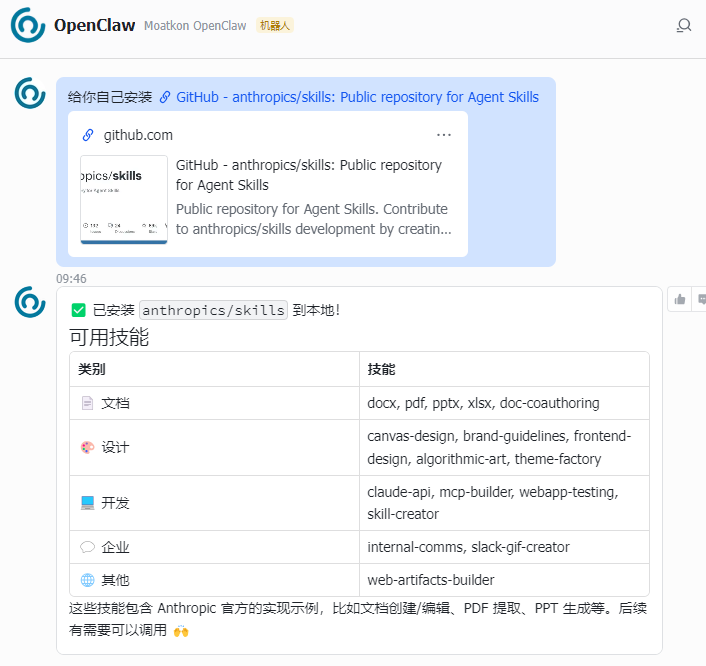The height and width of the screenshot is (666, 706).
Task: Click the 机器人 tag in header
Action: tap(275, 26)
